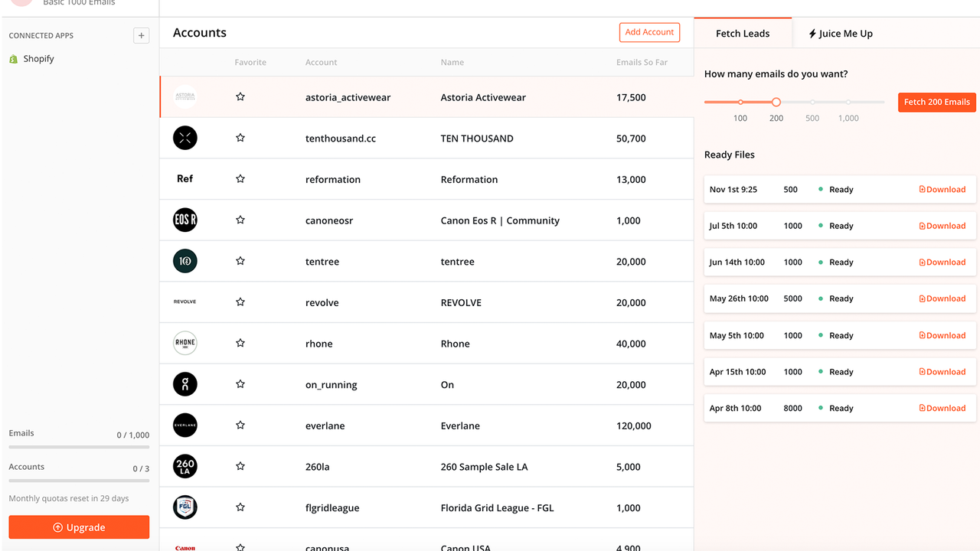Click the plus icon beside Connected Apps

pos(141,35)
